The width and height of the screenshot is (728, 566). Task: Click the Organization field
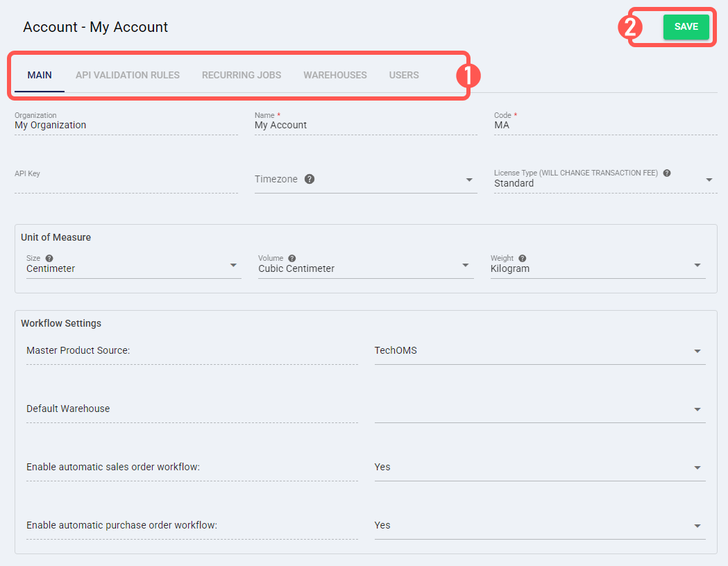pos(126,123)
